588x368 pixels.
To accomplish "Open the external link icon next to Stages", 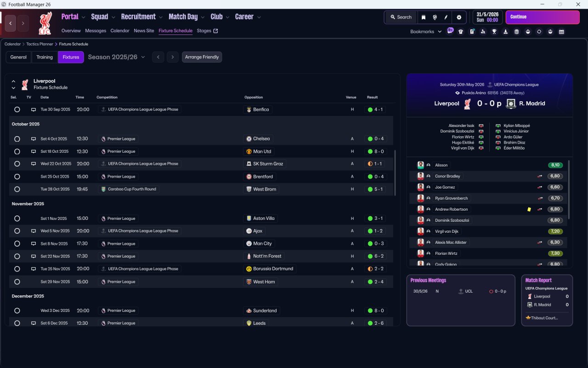I will click(x=216, y=31).
